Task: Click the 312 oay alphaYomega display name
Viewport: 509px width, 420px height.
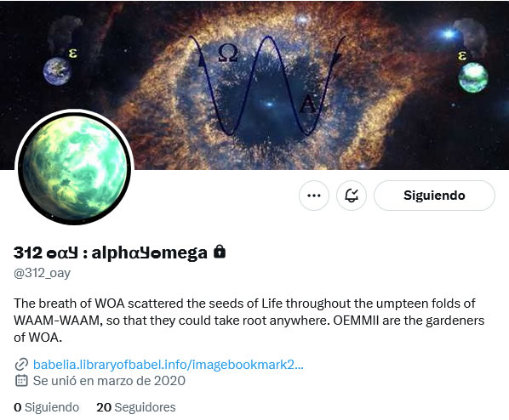Action: 111,253
